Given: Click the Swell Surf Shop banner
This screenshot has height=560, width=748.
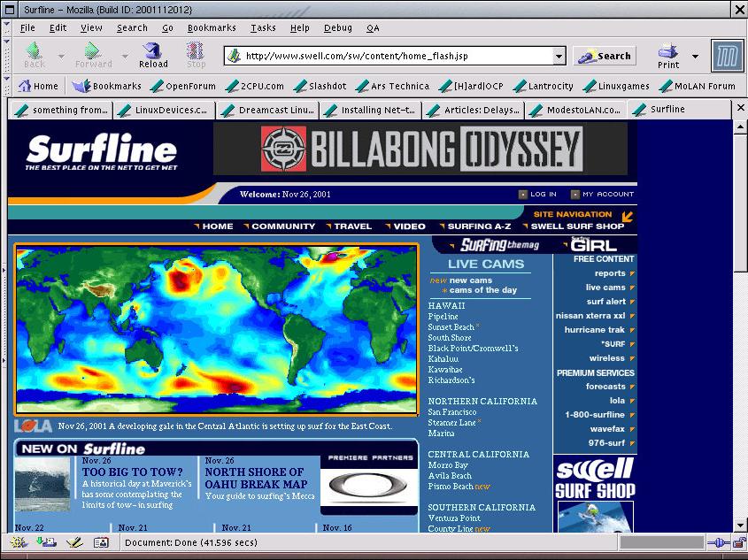Looking at the screenshot, I should pyautogui.click(x=595, y=478).
